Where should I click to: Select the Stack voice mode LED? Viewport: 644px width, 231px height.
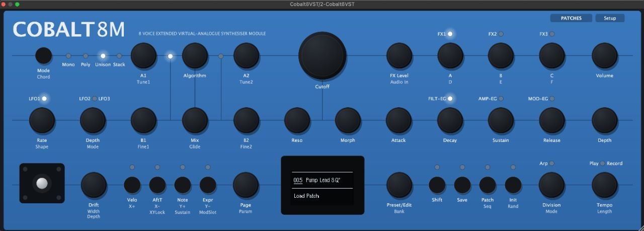(119, 56)
